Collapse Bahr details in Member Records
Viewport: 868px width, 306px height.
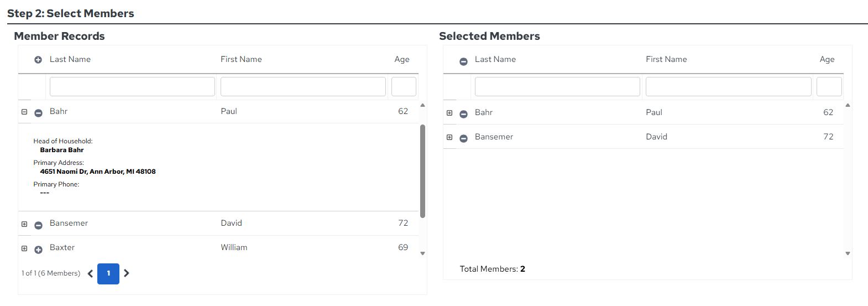click(x=24, y=112)
